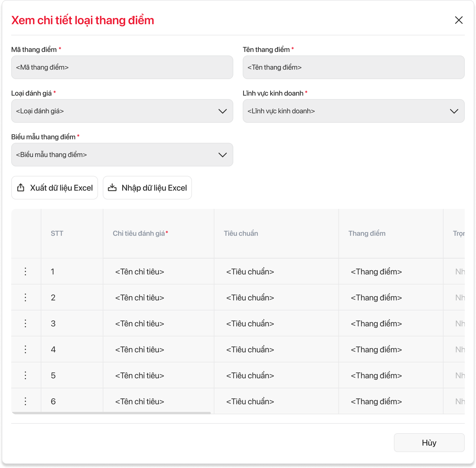Open row 3 options menu icon
This screenshot has width=476, height=468.
25,323
